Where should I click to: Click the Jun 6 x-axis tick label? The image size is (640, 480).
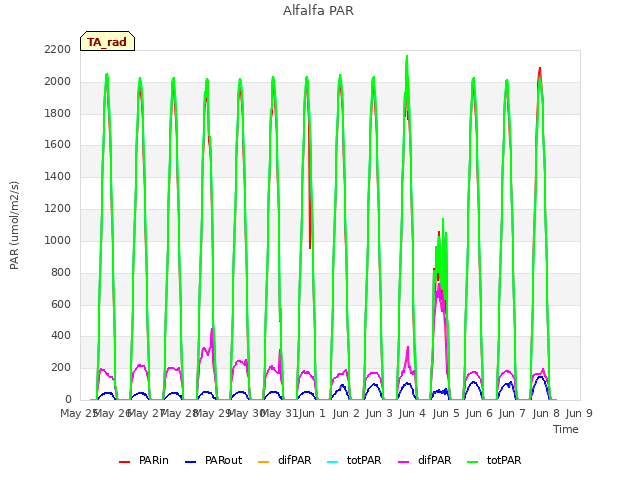479,413
